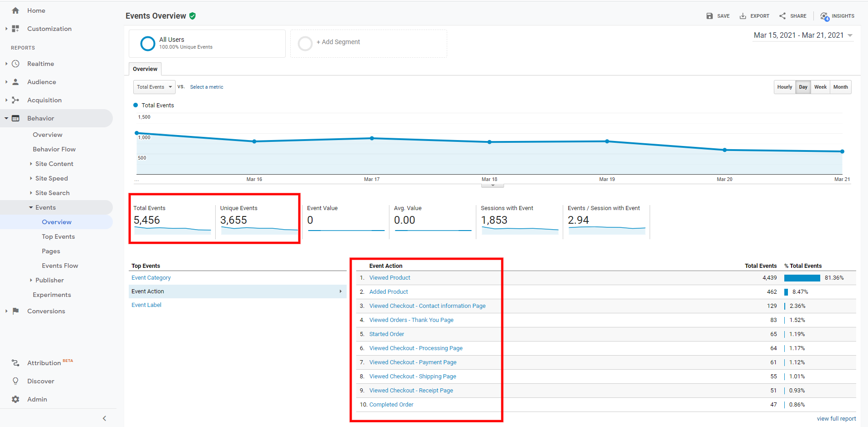The height and width of the screenshot is (427, 868).
Task: Collapse the Events submenu
Action: point(31,207)
